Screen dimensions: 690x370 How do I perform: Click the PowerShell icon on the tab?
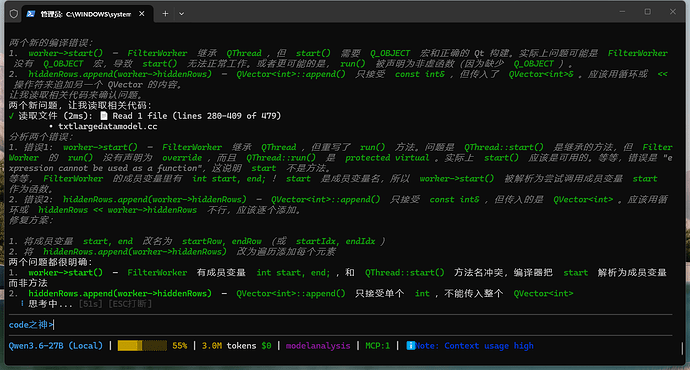30,14
